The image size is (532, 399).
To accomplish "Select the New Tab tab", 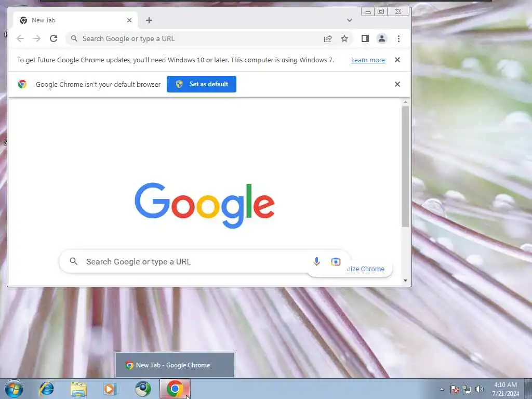I will click(x=76, y=20).
